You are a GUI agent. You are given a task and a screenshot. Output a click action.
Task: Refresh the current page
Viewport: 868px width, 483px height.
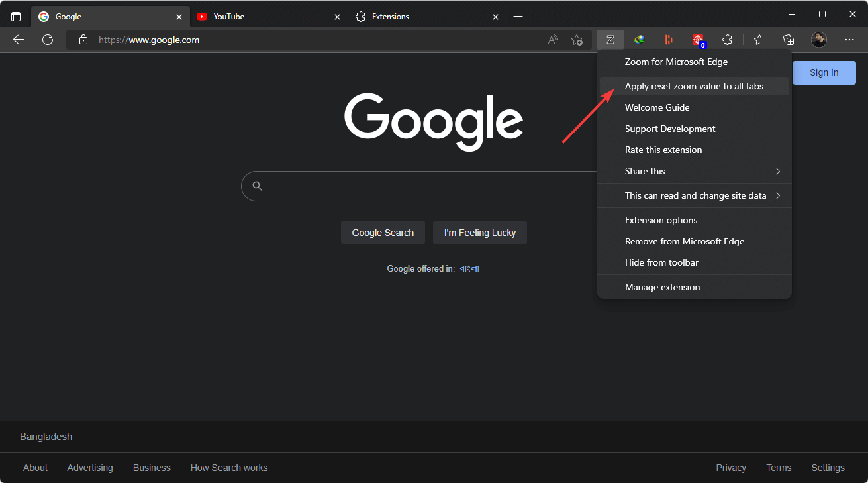click(x=48, y=40)
